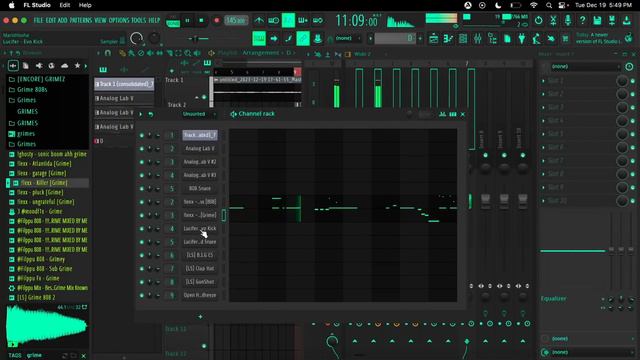Toggle mixer effect Slot 1 enable light
The height and width of the screenshot is (360, 640).
coord(633,81)
